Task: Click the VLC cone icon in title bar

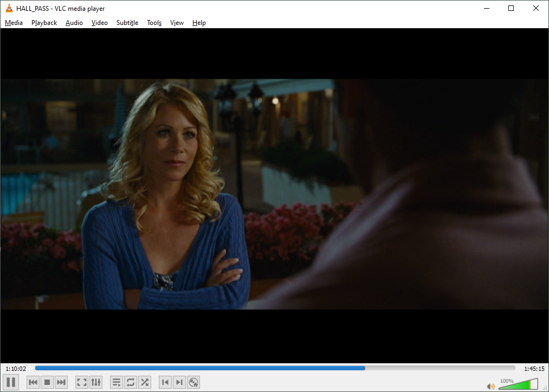Action: (9, 9)
